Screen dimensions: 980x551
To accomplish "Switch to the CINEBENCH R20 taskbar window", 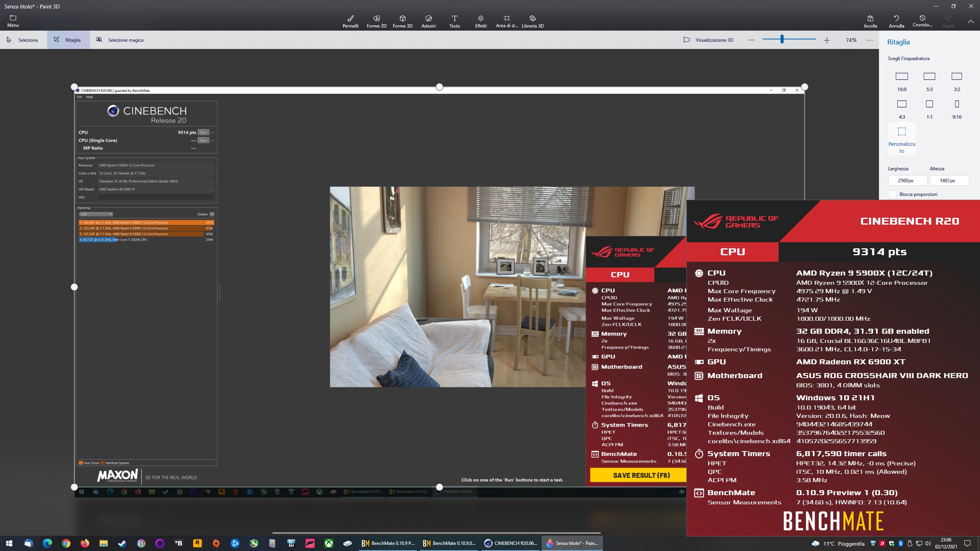I will 511,543.
